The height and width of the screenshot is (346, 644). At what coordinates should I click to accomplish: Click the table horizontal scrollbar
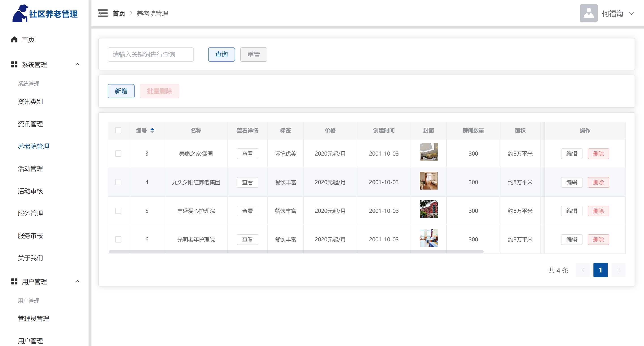(x=296, y=252)
